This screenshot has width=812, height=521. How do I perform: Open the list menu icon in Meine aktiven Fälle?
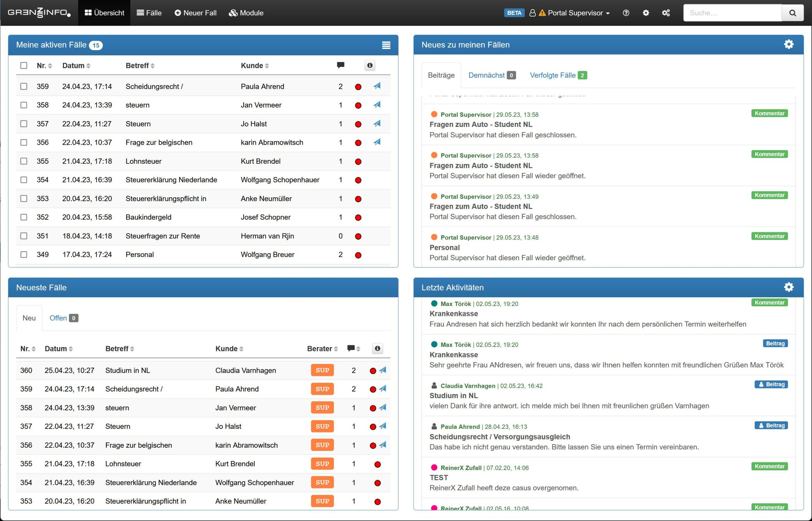pyautogui.click(x=386, y=45)
